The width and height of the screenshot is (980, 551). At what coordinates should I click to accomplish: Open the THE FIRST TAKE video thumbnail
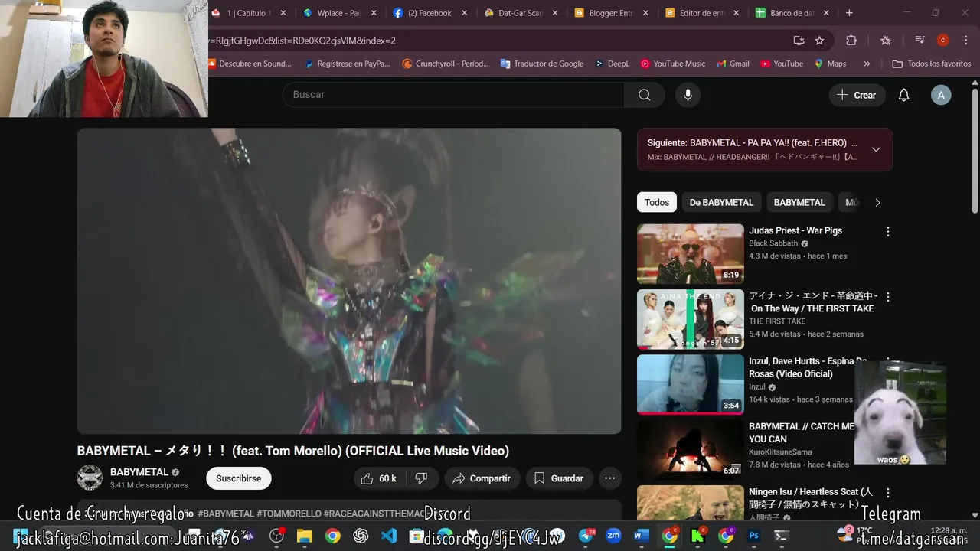(x=691, y=319)
